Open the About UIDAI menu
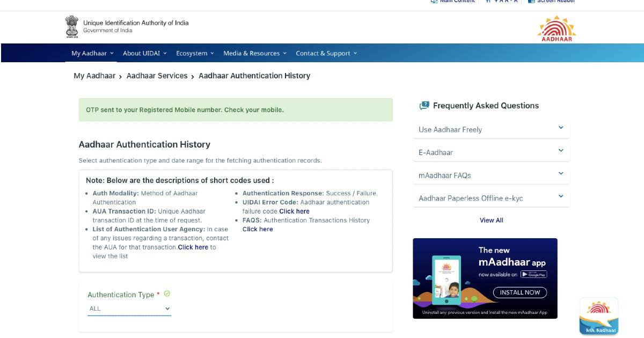Screen dimensions: 644x338 click(144, 53)
